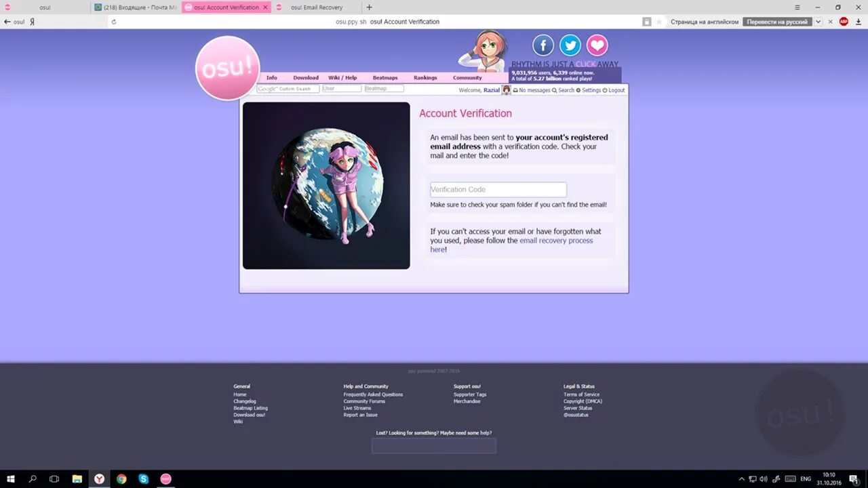The width and height of the screenshot is (868, 488).
Task: Click the Razial user avatar
Action: coord(507,90)
